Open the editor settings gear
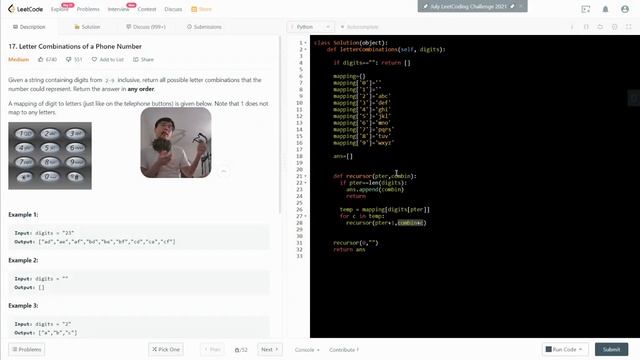Image resolution: width=640 pixels, height=360 pixels. point(614,27)
